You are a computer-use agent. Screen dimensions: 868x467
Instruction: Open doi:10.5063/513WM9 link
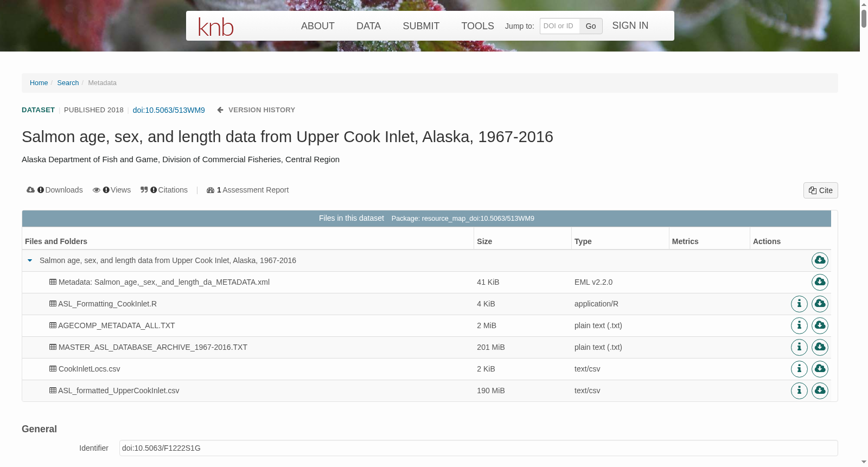tap(169, 110)
